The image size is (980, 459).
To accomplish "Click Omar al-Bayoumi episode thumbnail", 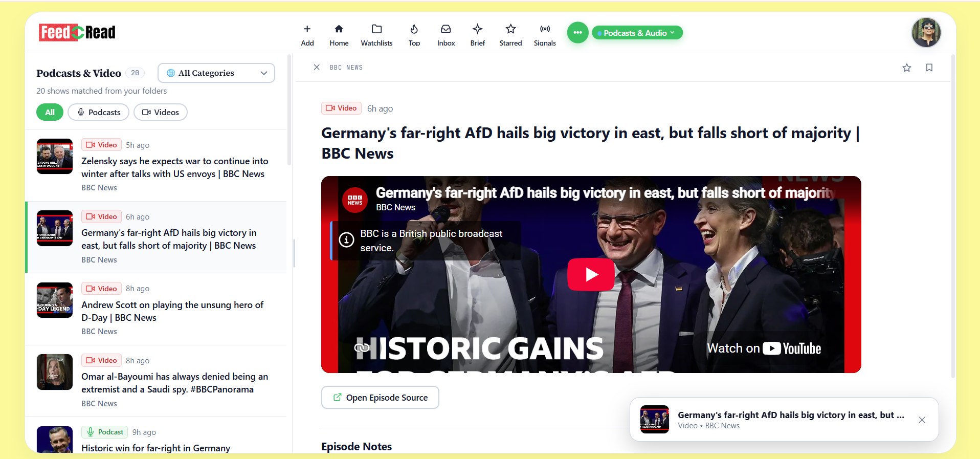I will click(55, 372).
